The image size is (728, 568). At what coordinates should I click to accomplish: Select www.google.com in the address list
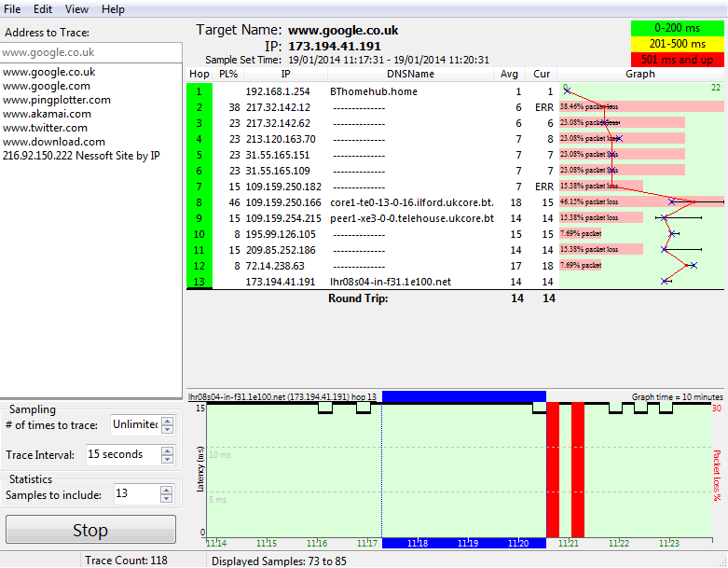pos(46,86)
